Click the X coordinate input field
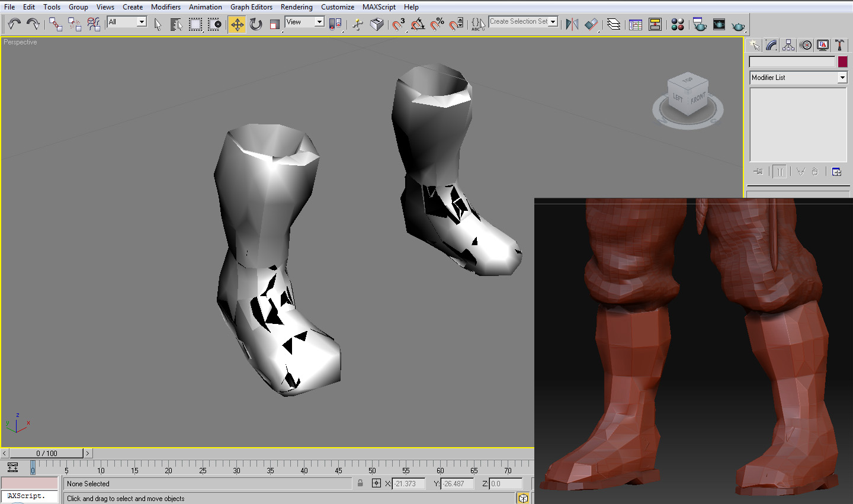The width and height of the screenshot is (853, 504). click(x=408, y=484)
